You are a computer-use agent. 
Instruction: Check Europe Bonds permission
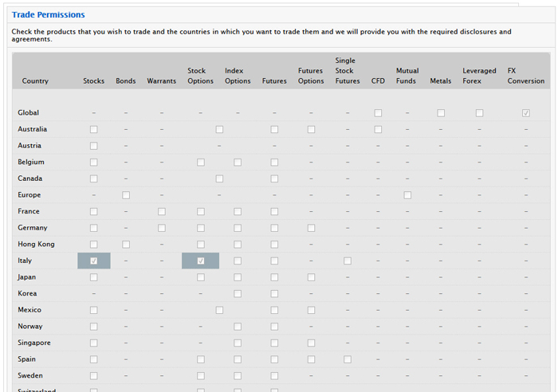pos(126,195)
